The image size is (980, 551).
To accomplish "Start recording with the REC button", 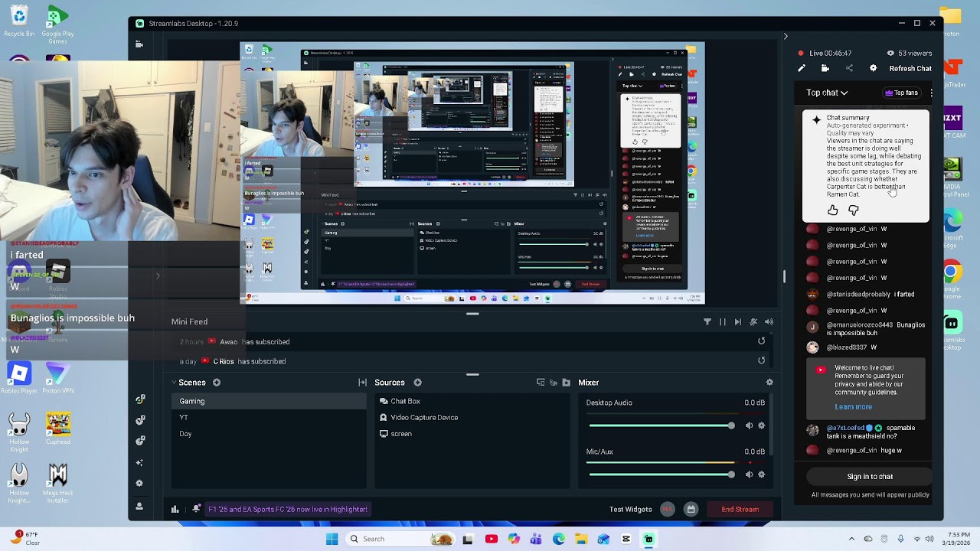I will click(x=668, y=509).
